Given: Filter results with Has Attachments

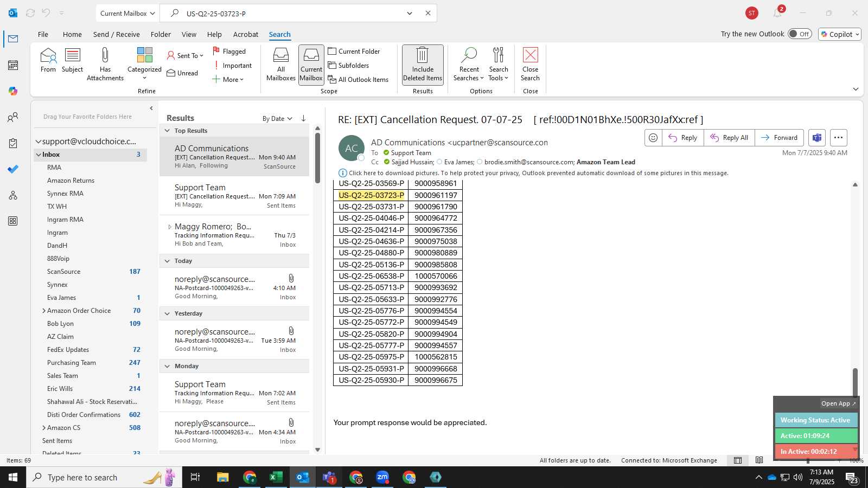Looking at the screenshot, I should tap(105, 64).
